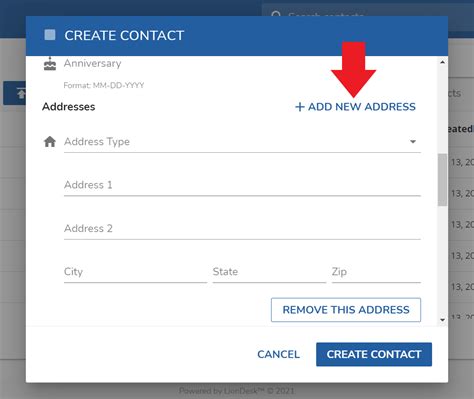Focus the Zip input field

click(376, 272)
